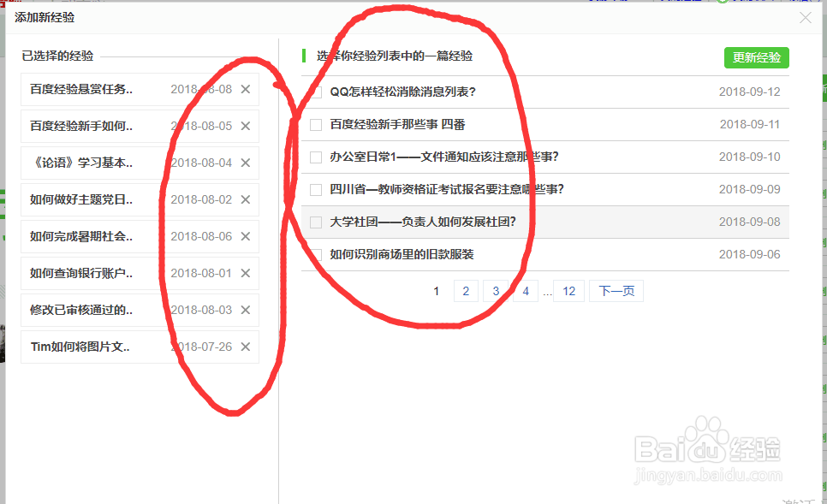Viewport: 827px width, 504px height.
Task: Remove the "Tim如何将图片文" entry
Action: [x=245, y=347]
